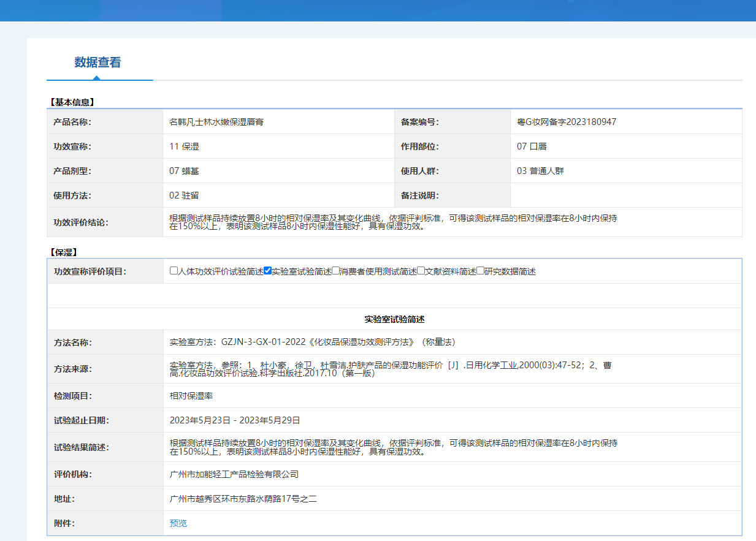Click the 【基本信息】 section heading
The height and width of the screenshot is (541, 756).
click(72, 102)
